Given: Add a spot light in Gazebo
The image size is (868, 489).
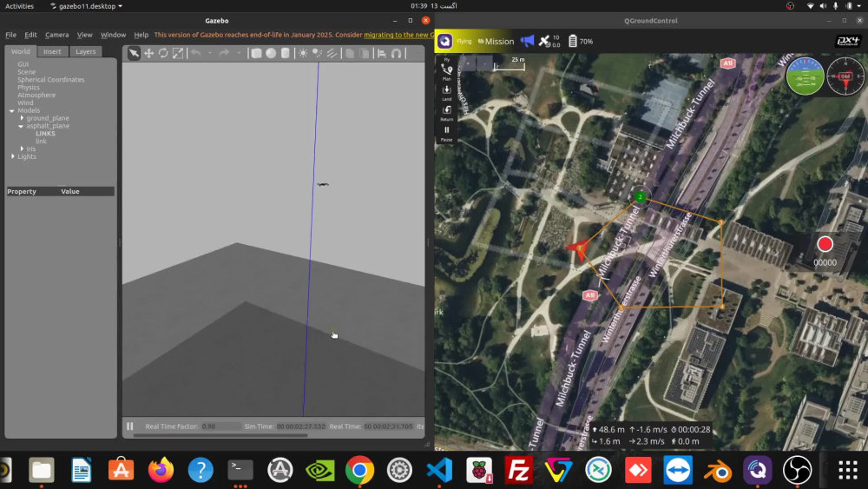Looking at the screenshot, I should [317, 53].
